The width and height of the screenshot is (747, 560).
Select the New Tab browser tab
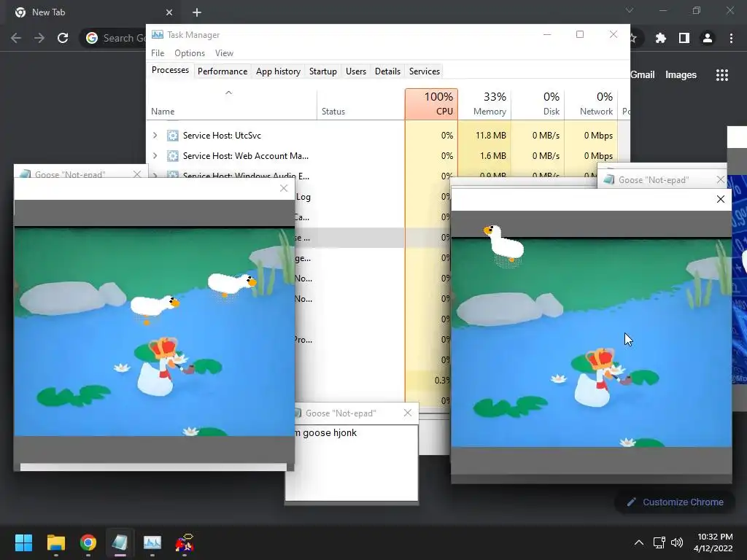pos(93,12)
